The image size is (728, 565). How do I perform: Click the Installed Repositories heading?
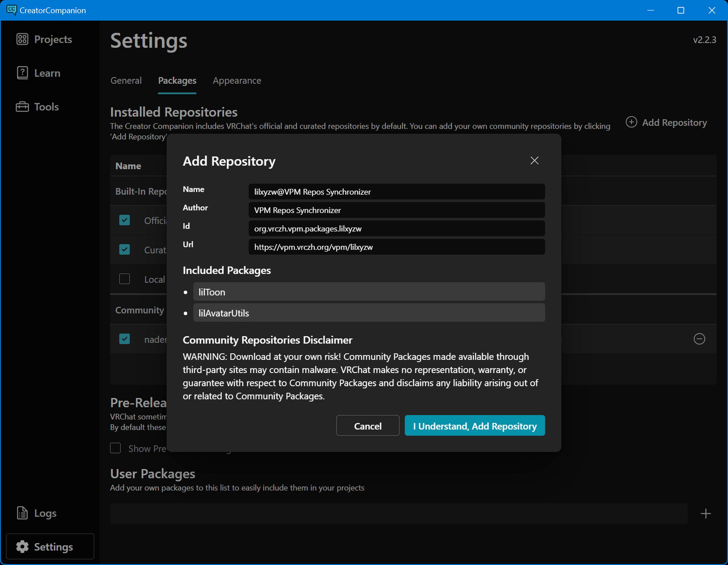click(x=174, y=112)
